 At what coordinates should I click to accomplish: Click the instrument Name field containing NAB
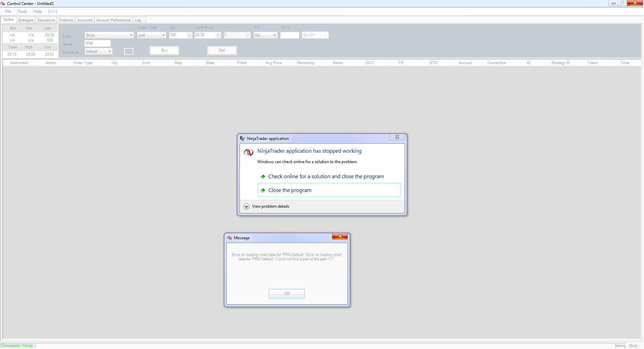(x=97, y=43)
